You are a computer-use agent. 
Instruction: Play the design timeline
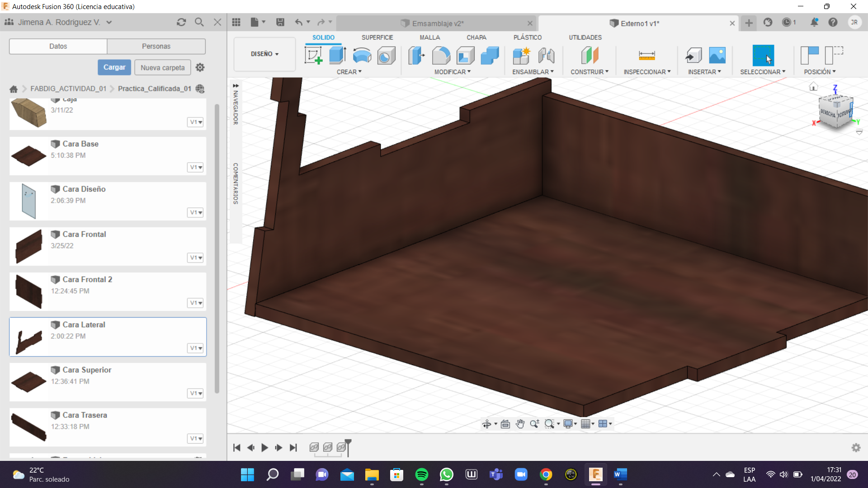[264, 447]
